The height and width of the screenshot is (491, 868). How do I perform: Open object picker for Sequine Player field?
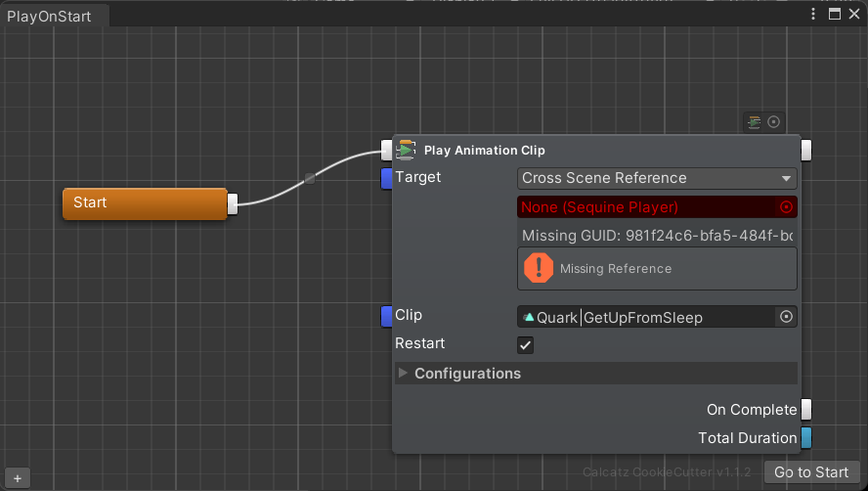click(x=786, y=207)
